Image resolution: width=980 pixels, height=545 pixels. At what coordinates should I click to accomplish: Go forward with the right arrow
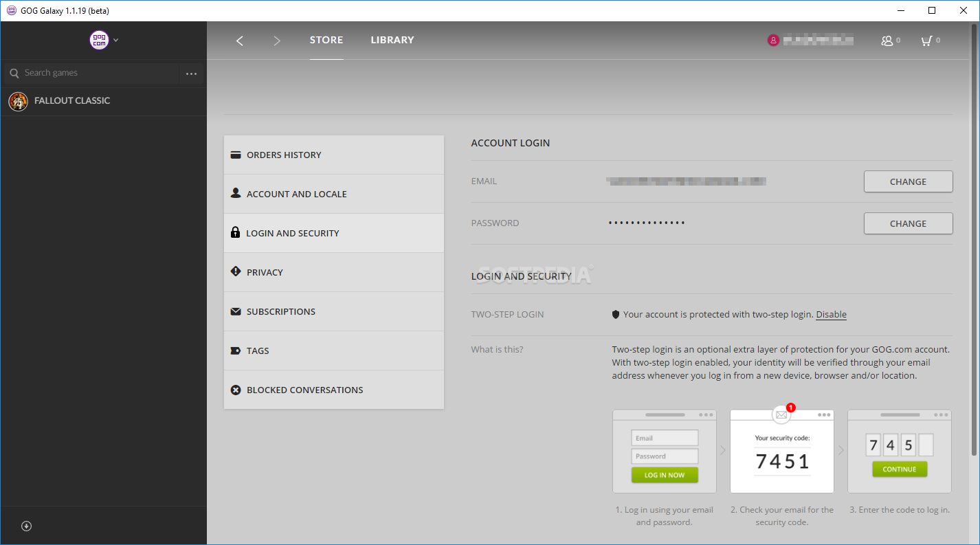click(277, 41)
